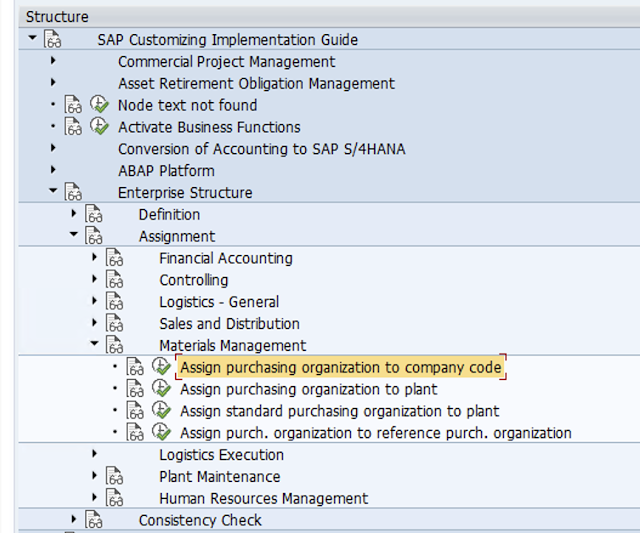Screen dimensions: 640x533
Task: Open documentation for Assign standard purchasing organization to plant
Action: pos(135,410)
